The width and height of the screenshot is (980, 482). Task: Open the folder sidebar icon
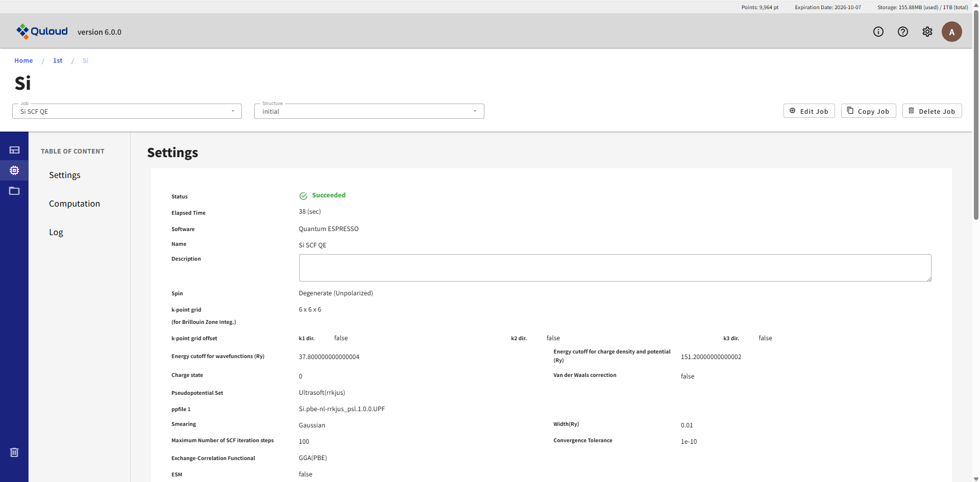pyautogui.click(x=14, y=191)
